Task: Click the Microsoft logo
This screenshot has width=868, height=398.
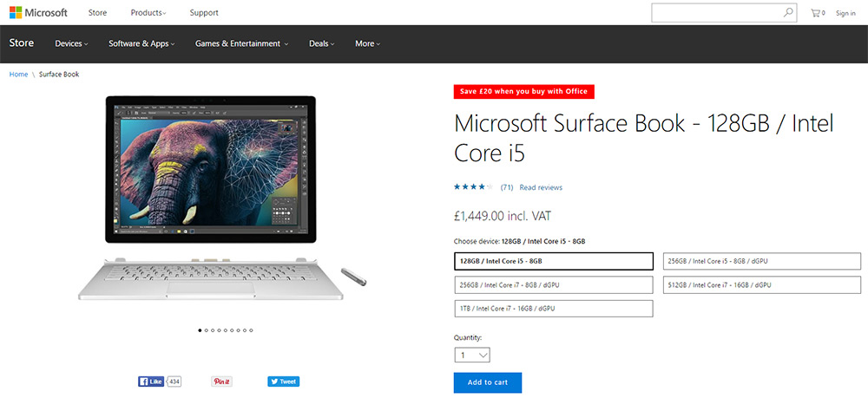Action: pyautogui.click(x=38, y=13)
